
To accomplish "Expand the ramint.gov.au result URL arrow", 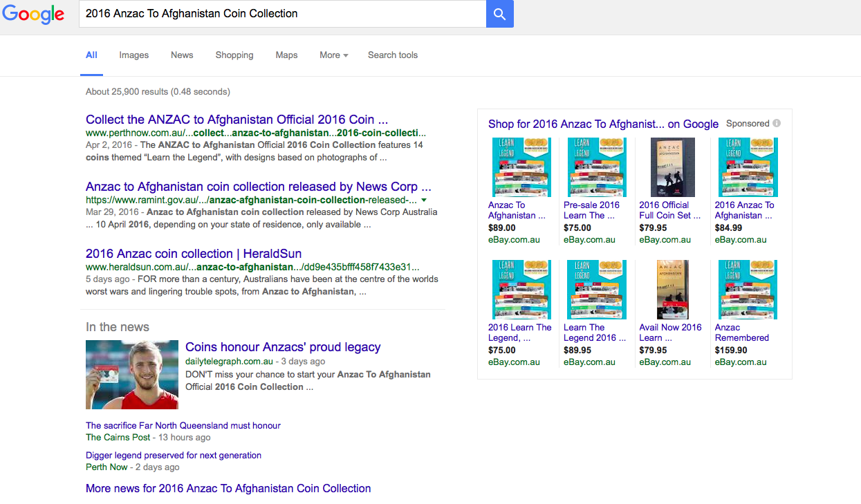I will (424, 200).
